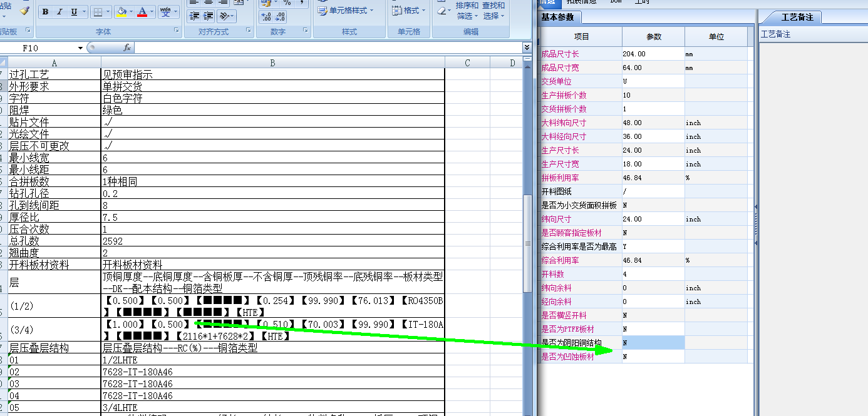This screenshot has height=416, width=868.
Task: Select column C header
Action: tap(467, 63)
